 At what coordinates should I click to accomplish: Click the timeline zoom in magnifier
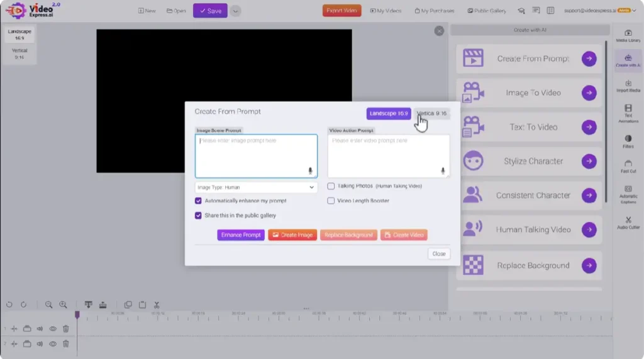[63, 305]
